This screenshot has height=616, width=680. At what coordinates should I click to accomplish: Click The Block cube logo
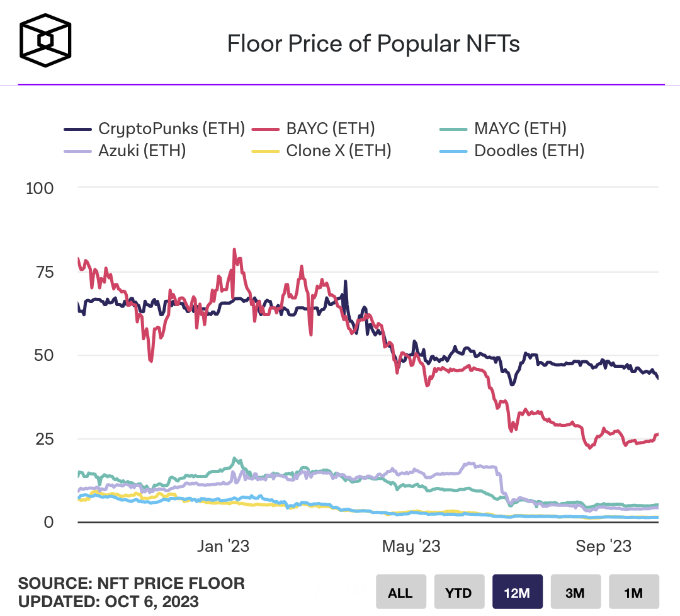(45, 40)
